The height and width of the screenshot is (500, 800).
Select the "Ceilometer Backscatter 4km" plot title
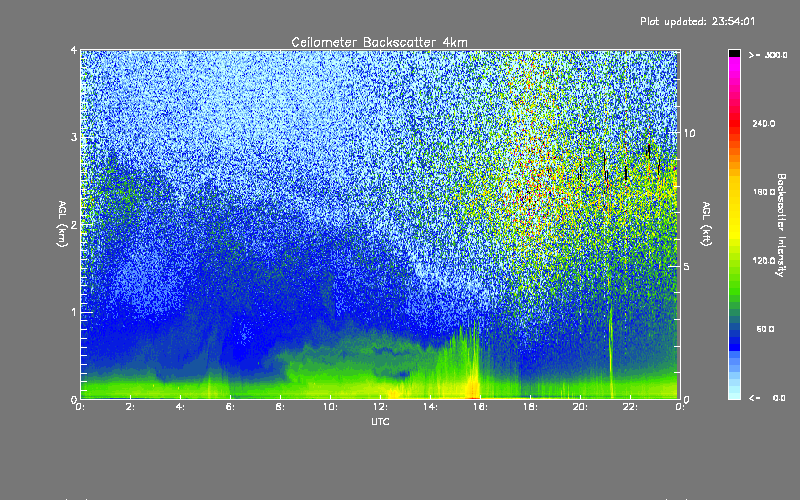[x=379, y=42]
